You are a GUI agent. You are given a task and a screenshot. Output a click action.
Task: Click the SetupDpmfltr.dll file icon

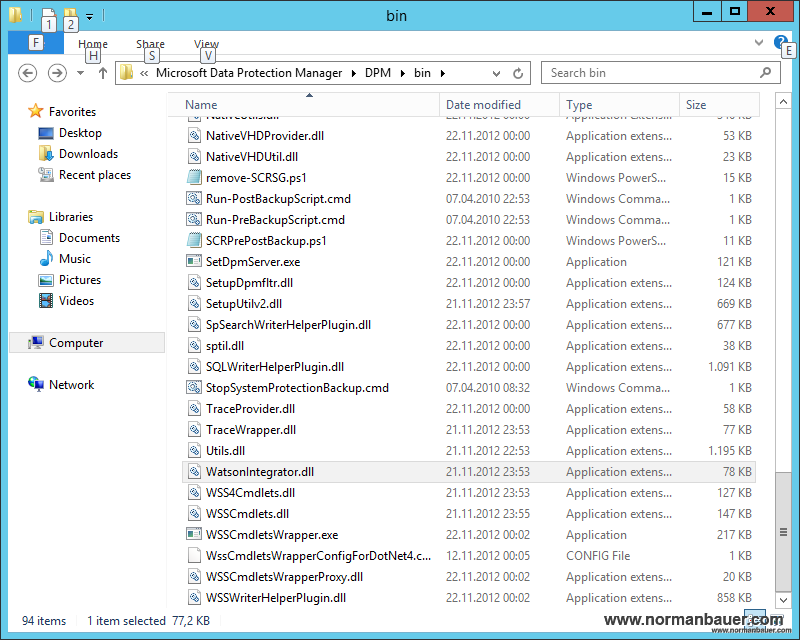point(194,282)
